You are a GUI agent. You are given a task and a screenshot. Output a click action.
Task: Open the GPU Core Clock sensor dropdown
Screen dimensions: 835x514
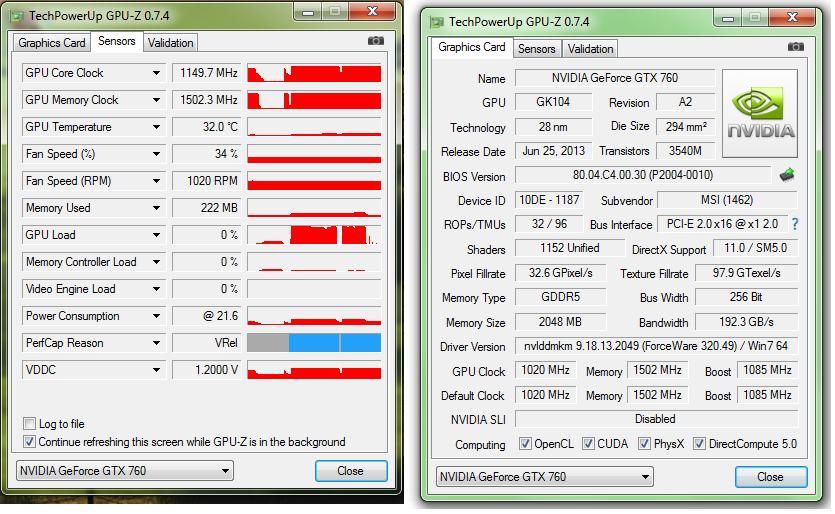[x=157, y=73]
